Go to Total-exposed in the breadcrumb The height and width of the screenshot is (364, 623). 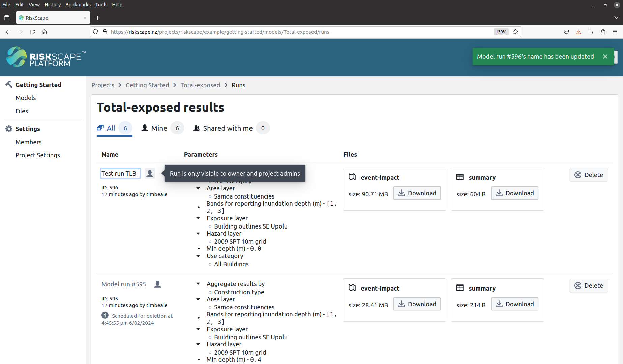pyautogui.click(x=200, y=85)
